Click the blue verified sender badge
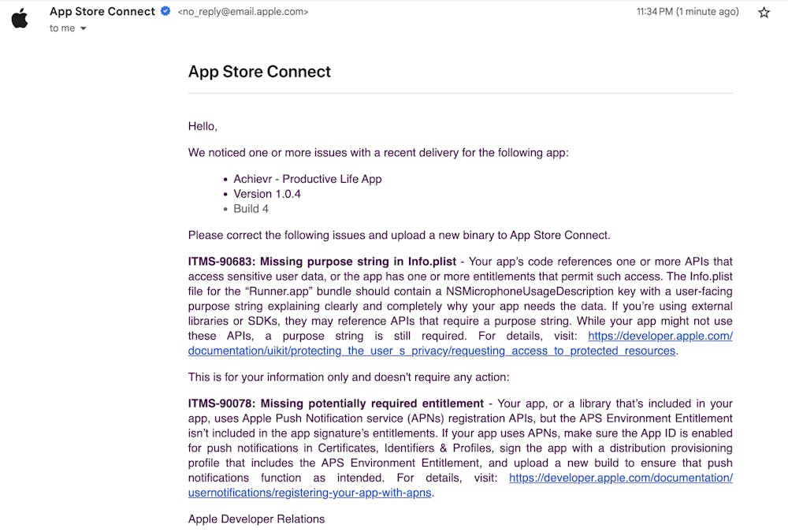The image size is (788, 532). click(165, 12)
